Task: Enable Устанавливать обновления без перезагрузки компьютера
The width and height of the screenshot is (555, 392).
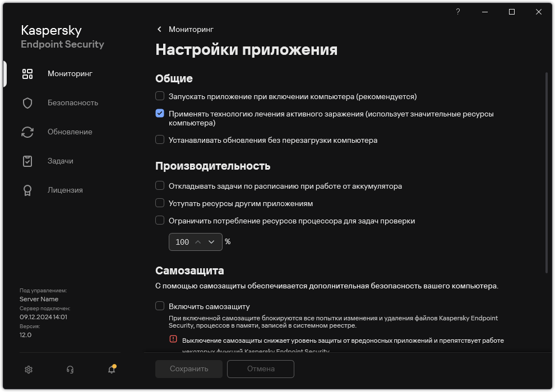Action: [160, 139]
